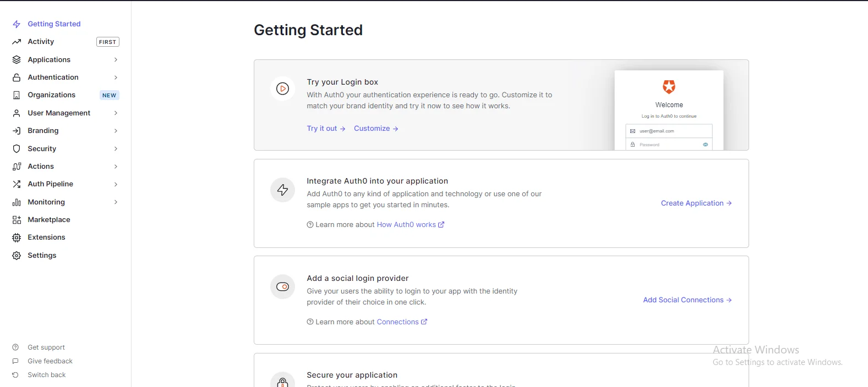Viewport: 868px width, 387px height.
Task: Go to Activity in the sidebar
Action: (x=41, y=42)
